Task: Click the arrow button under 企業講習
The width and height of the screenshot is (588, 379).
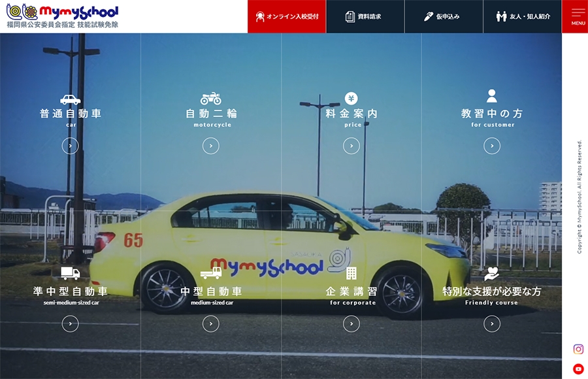Action: point(351,324)
